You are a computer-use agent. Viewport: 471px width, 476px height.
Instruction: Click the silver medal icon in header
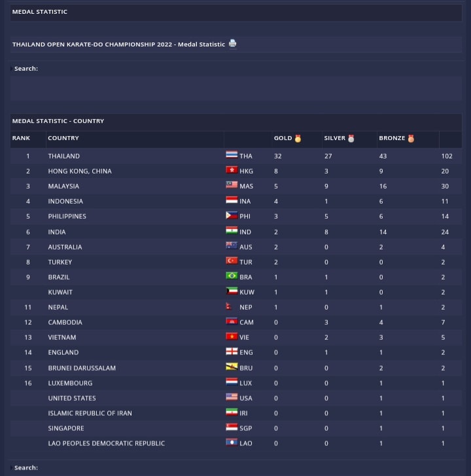(x=351, y=138)
